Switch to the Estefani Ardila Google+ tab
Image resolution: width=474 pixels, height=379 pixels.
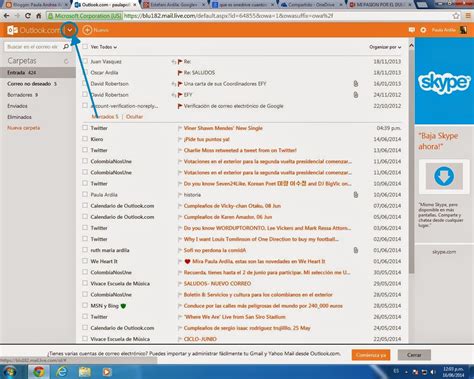point(173,5)
